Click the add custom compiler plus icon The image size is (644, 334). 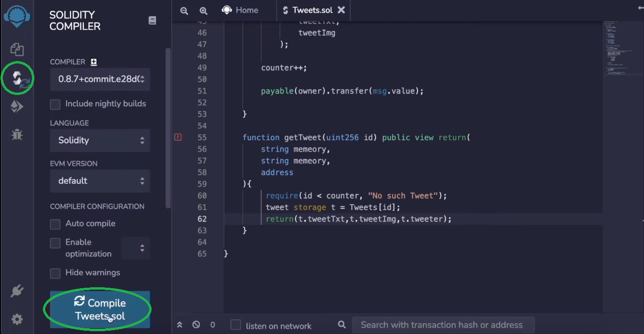tap(93, 62)
